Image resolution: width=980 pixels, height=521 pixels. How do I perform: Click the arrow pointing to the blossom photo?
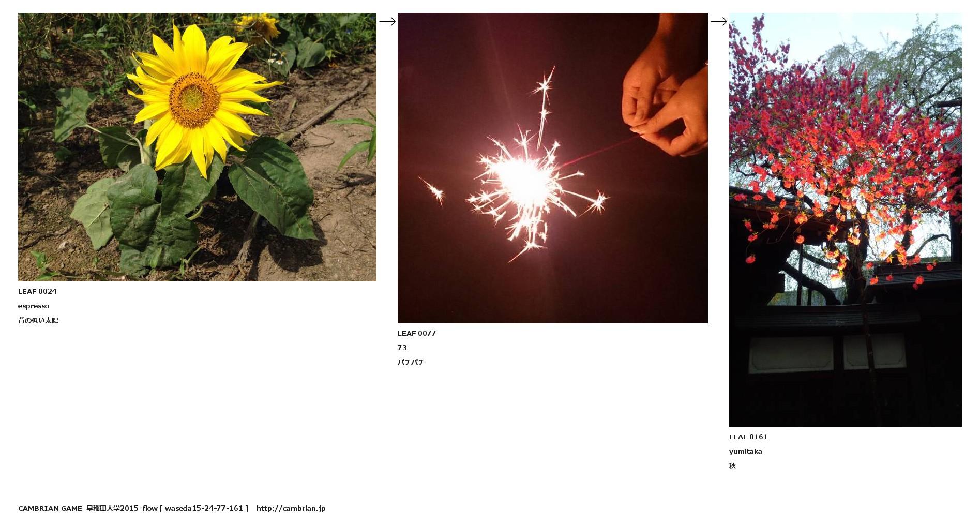(719, 21)
